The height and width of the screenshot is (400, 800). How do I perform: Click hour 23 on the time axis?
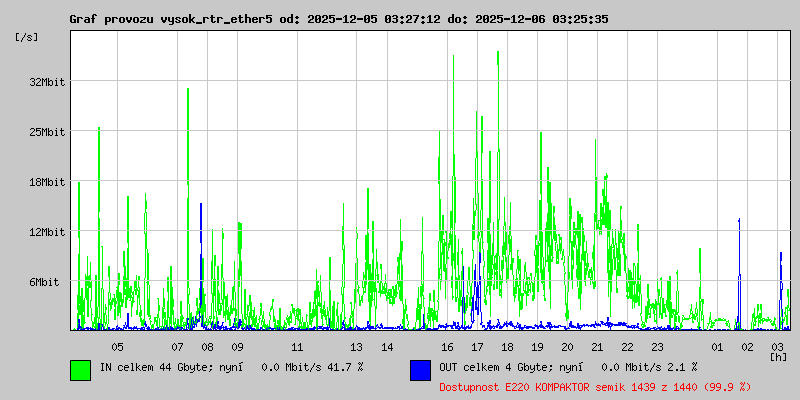click(x=657, y=346)
